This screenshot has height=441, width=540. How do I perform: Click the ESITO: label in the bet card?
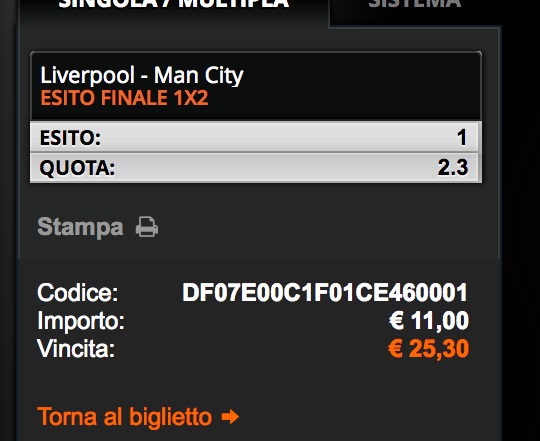pyautogui.click(x=70, y=138)
